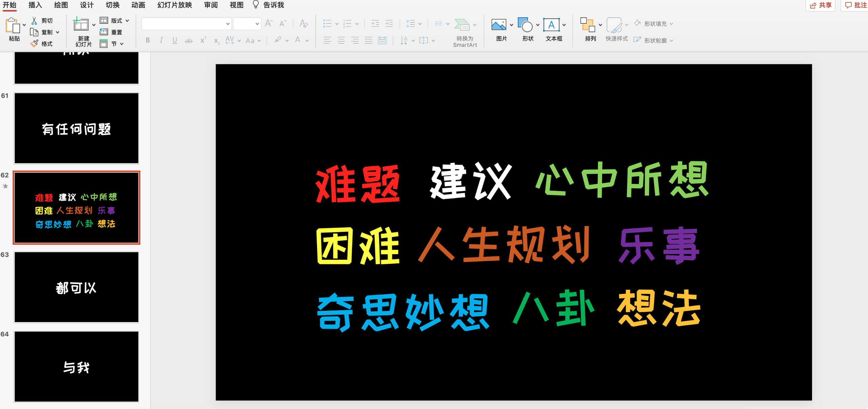Click the Arrange (排列) icon
The width and height of the screenshot is (868, 409).
tap(588, 25)
